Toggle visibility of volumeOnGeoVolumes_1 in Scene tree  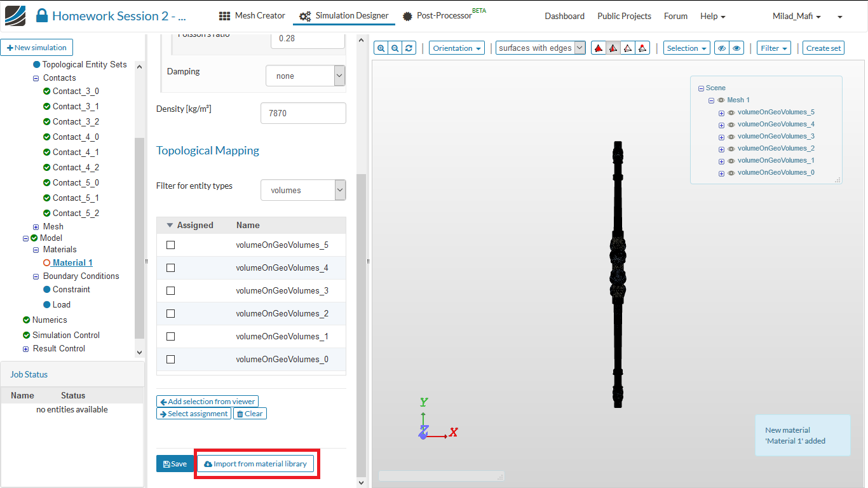(731, 161)
